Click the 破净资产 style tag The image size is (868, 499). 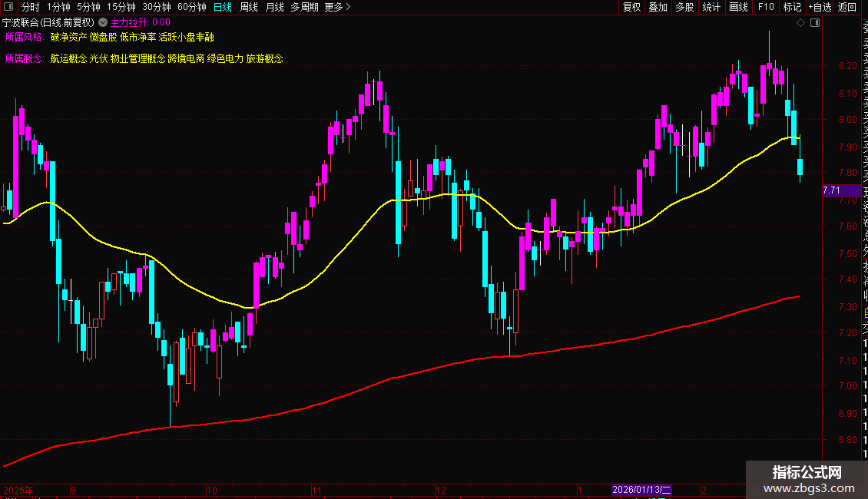(68, 37)
